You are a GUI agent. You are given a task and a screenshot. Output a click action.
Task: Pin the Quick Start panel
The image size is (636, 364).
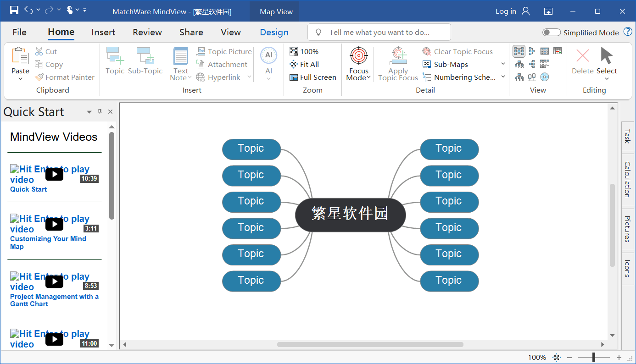click(x=100, y=112)
